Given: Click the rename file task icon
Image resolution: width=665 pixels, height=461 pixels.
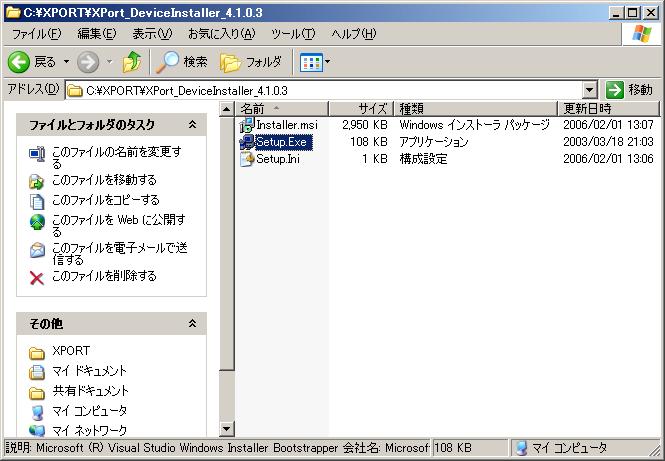Looking at the screenshot, I should coord(37,154).
